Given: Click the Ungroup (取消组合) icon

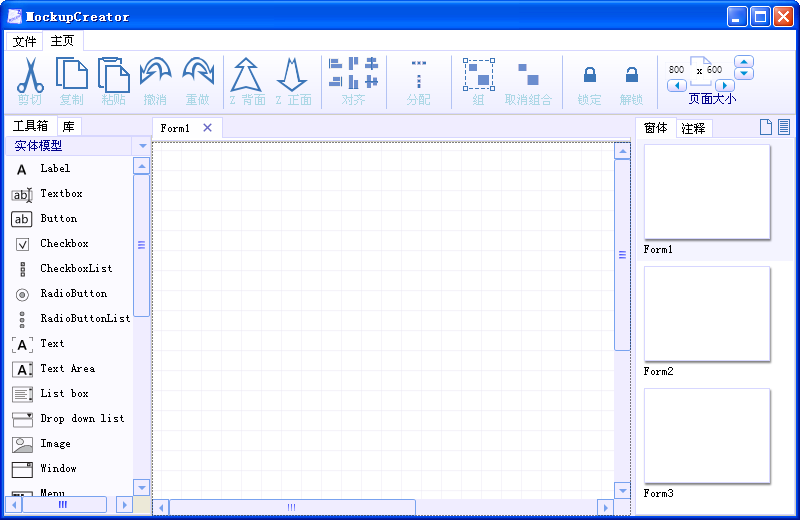Looking at the screenshot, I should (x=528, y=74).
